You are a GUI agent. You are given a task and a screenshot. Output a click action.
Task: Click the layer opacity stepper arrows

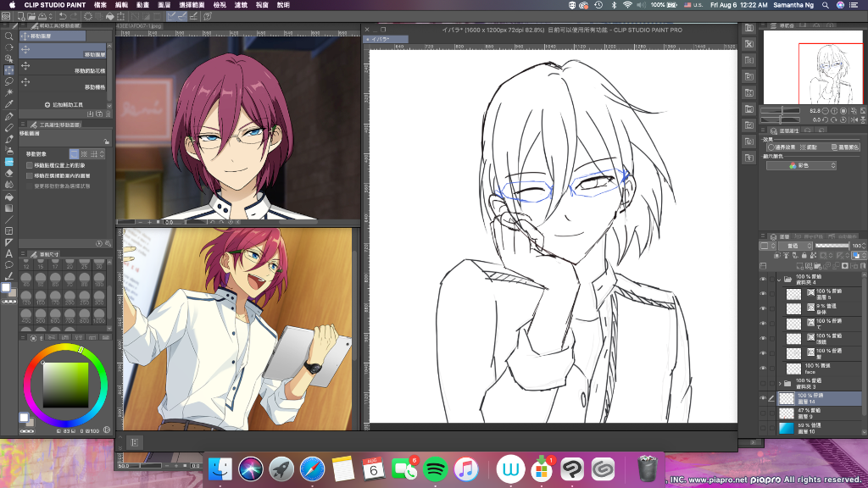[x=864, y=246]
